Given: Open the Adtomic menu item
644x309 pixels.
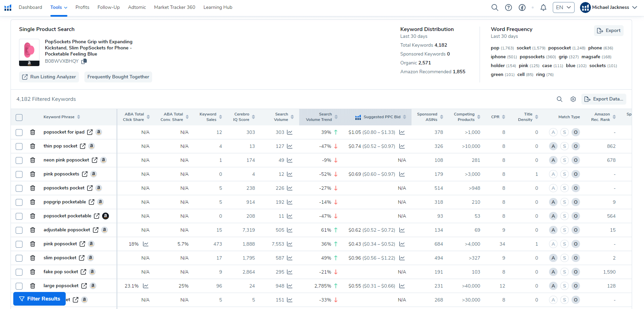Looking at the screenshot, I should [x=137, y=7].
